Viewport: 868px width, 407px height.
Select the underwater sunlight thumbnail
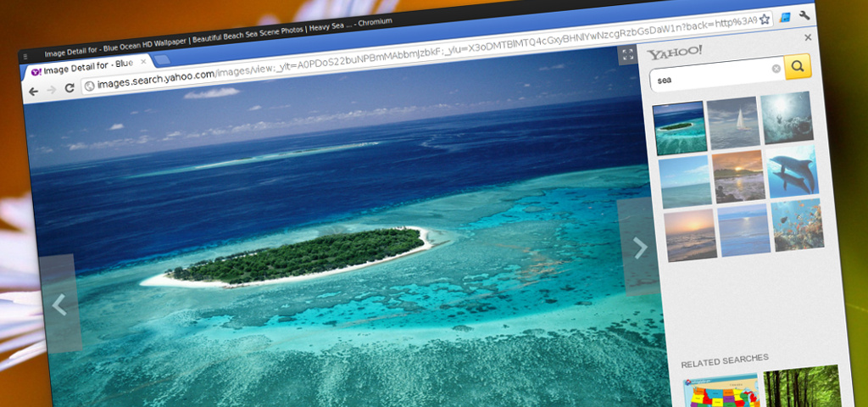coord(786,117)
